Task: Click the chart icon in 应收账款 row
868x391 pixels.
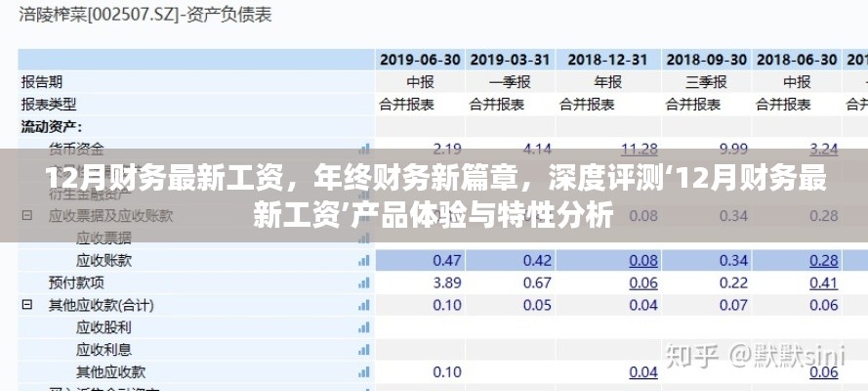Action: tap(364, 260)
